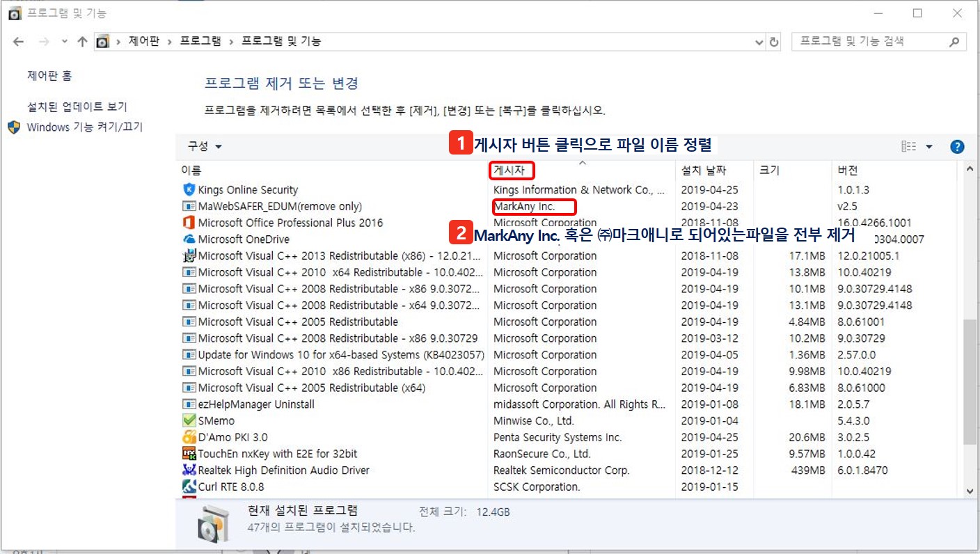The height and width of the screenshot is (554, 980).
Task: Select the Visual C++ 2013 Redistributable icon
Action: point(189,255)
